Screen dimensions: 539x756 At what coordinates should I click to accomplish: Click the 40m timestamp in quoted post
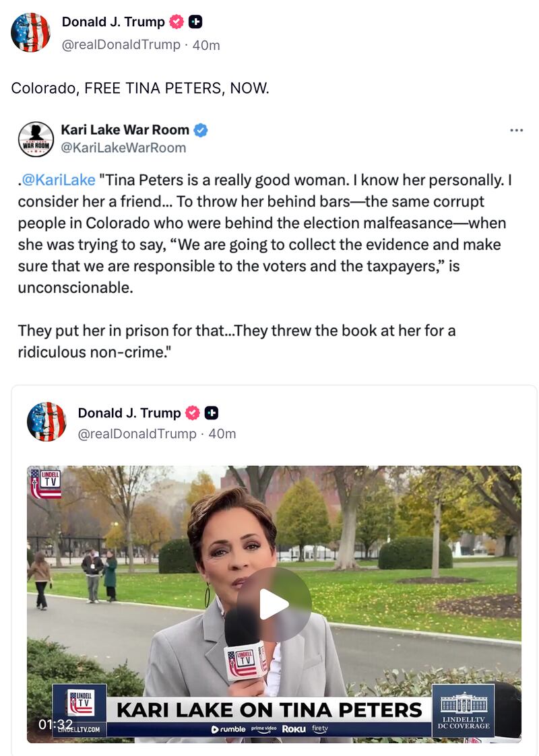pyautogui.click(x=222, y=434)
